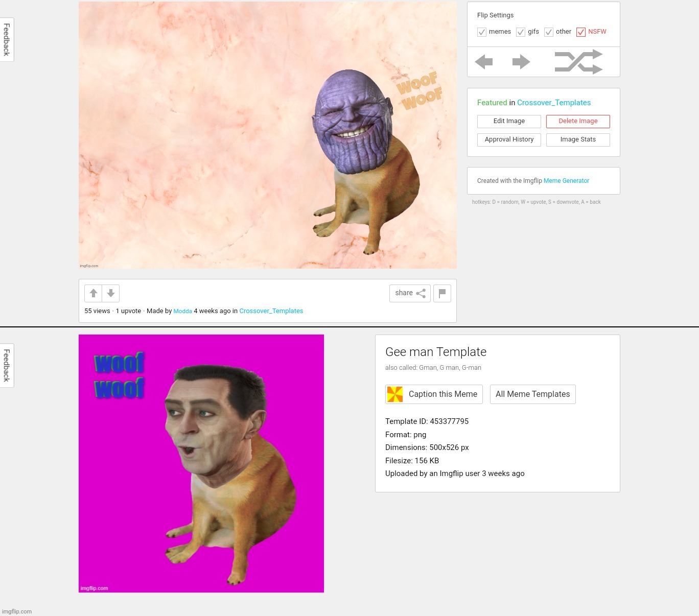The image size is (699, 616).
Task: Click the Gee man template image
Action: 201,463
